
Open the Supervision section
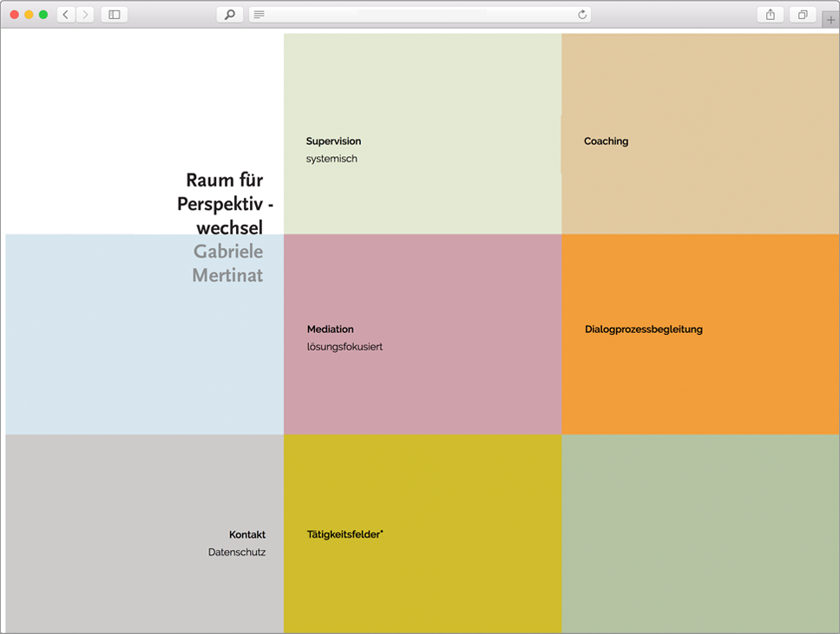coord(333,141)
